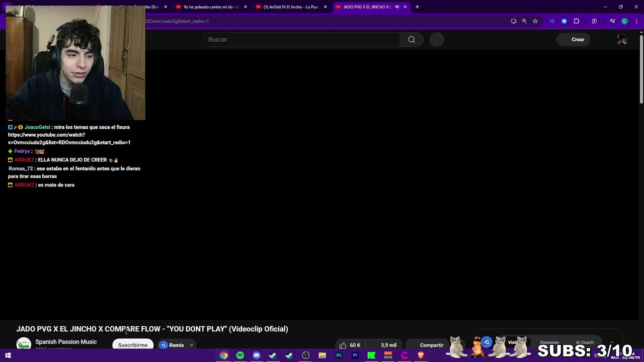Open the Chrome extensions puzzle icon

[x=577, y=21]
